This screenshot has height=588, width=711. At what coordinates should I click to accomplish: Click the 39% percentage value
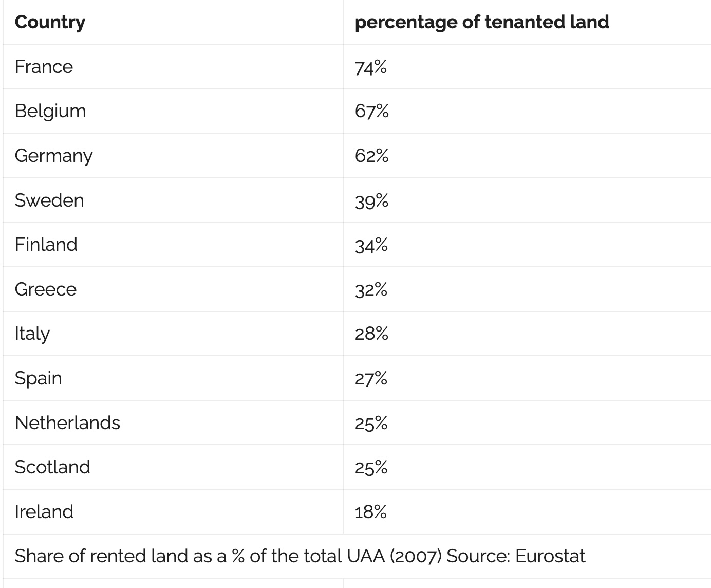coord(371,200)
